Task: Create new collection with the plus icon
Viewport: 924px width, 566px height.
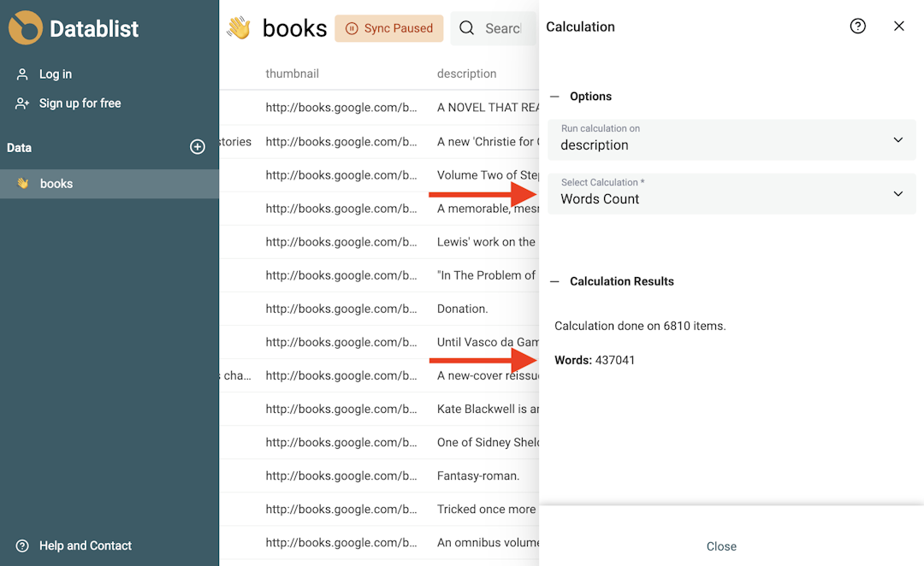Action: (198, 146)
